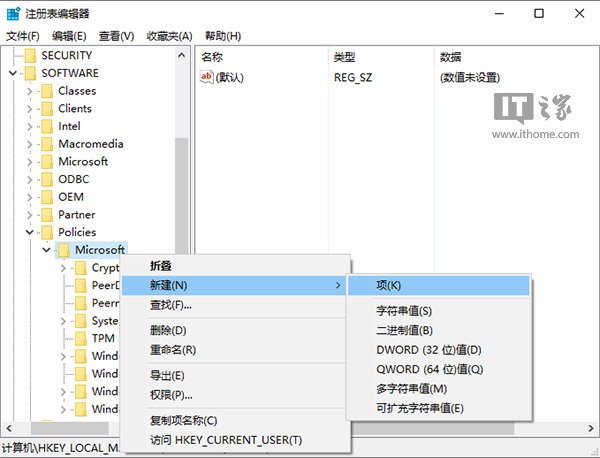Viewport: 600px width, 458px height.
Task: Click the ab string value icon for (默认)
Action: coord(207,77)
